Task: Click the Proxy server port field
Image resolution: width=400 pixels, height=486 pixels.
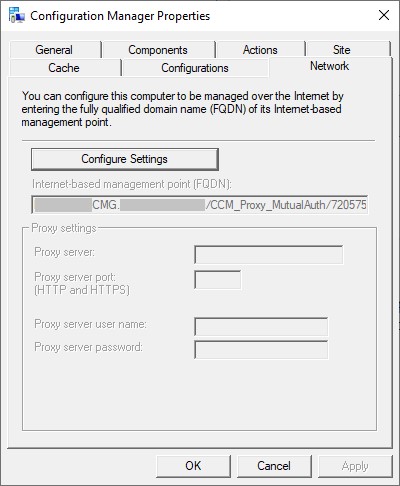Action: (x=217, y=280)
